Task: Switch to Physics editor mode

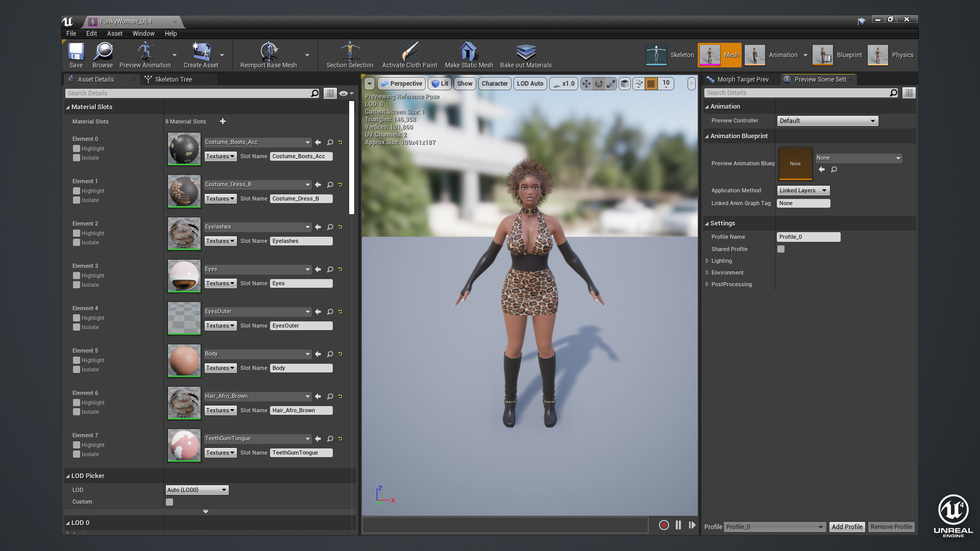Action: pos(891,55)
